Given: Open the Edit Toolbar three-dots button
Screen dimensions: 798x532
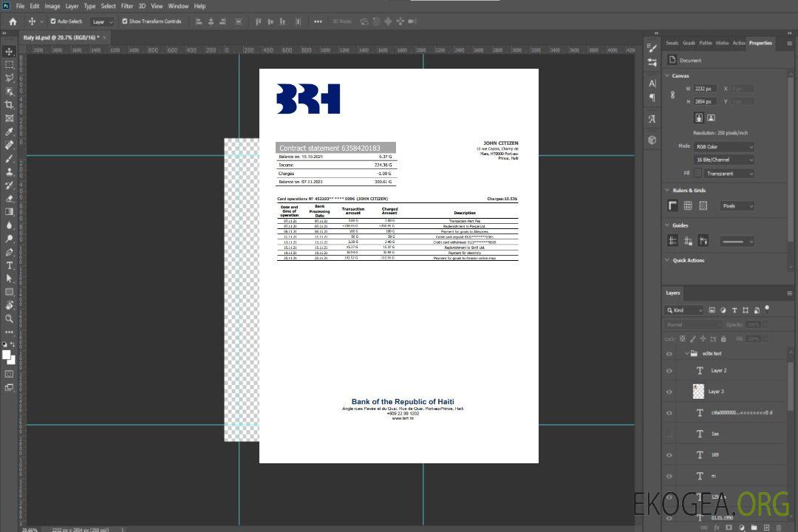Looking at the screenshot, I should click(x=9, y=332).
